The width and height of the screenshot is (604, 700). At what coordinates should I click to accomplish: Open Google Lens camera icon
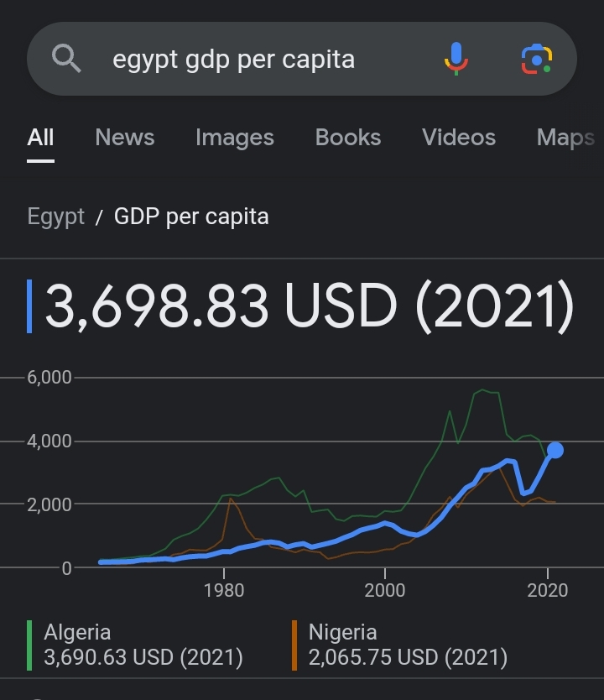[x=537, y=59]
